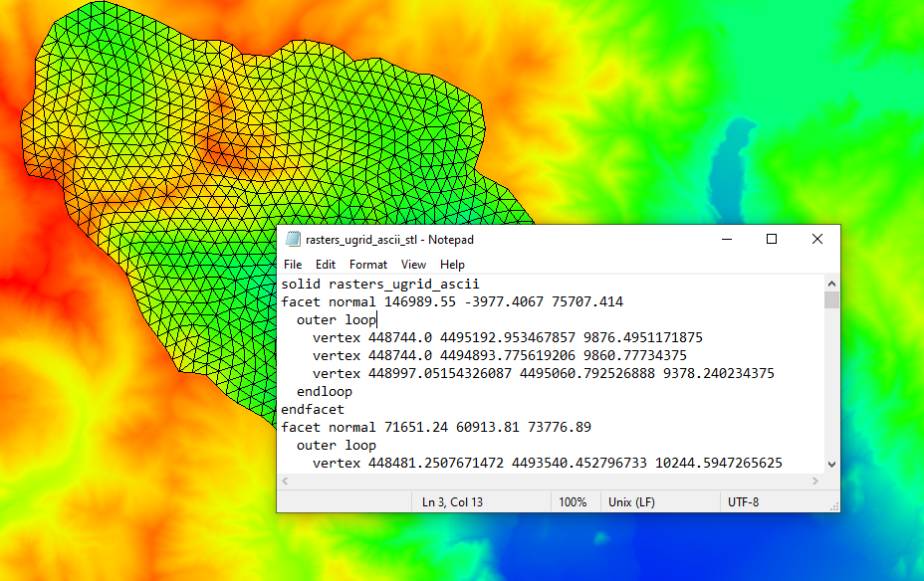This screenshot has width=924, height=581.
Task: Click the horizontal scrollbar right arrow
Action: point(815,481)
